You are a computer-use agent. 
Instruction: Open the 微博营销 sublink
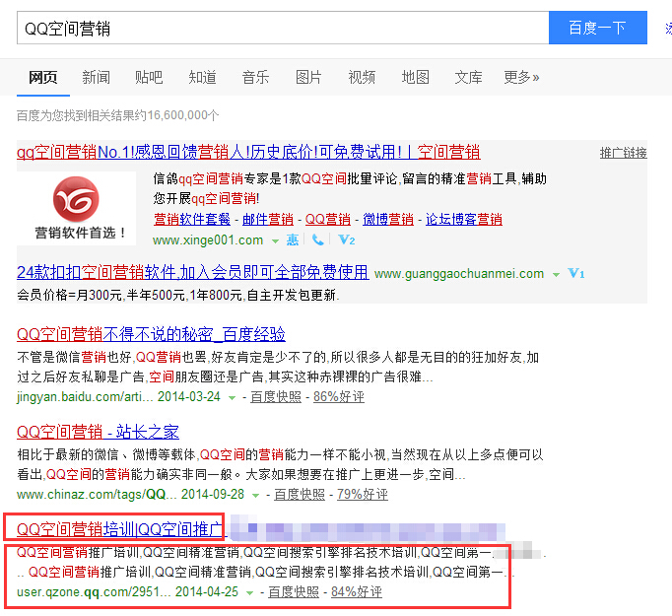pyautogui.click(x=388, y=220)
